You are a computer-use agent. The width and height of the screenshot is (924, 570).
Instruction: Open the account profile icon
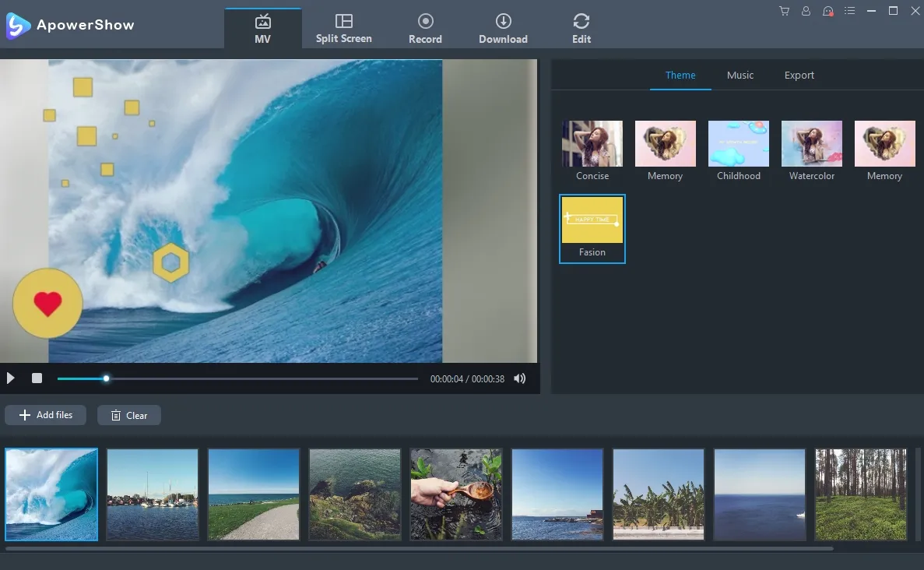pos(806,11)
